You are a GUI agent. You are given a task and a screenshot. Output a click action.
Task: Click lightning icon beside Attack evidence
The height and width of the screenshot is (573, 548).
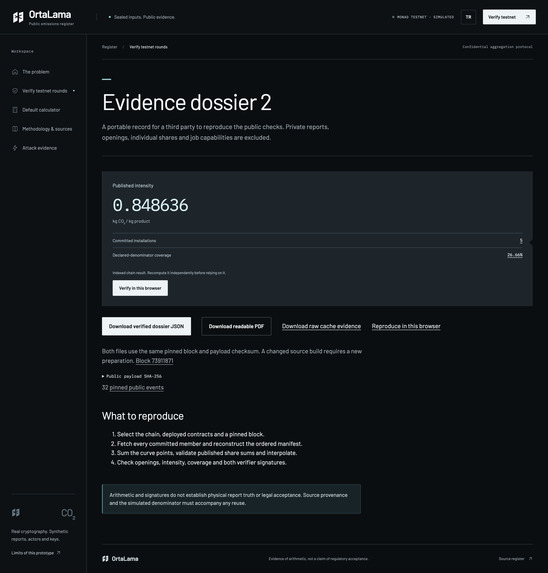(15, 148)
